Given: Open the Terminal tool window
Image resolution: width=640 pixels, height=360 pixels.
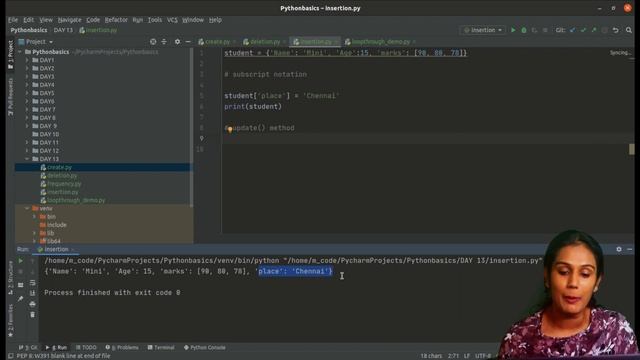Looking at the screenshot, I should [x=161, y=347].
